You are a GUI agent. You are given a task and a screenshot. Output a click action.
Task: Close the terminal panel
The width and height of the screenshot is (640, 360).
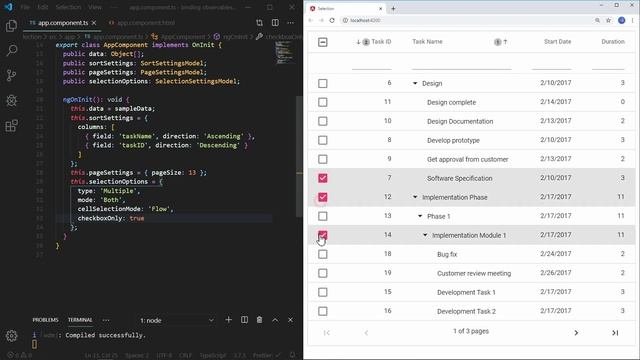pos(290,320)
